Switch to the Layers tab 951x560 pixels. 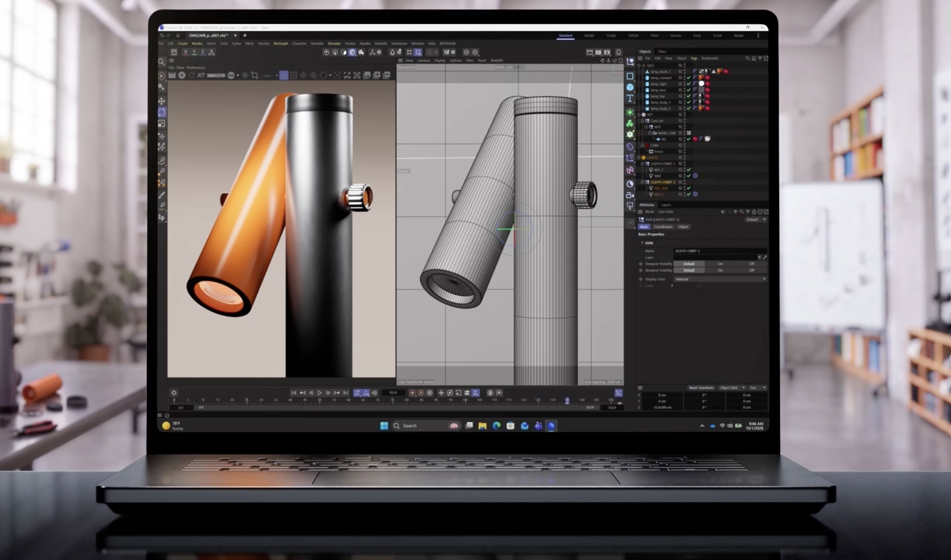tap(666, 205)
